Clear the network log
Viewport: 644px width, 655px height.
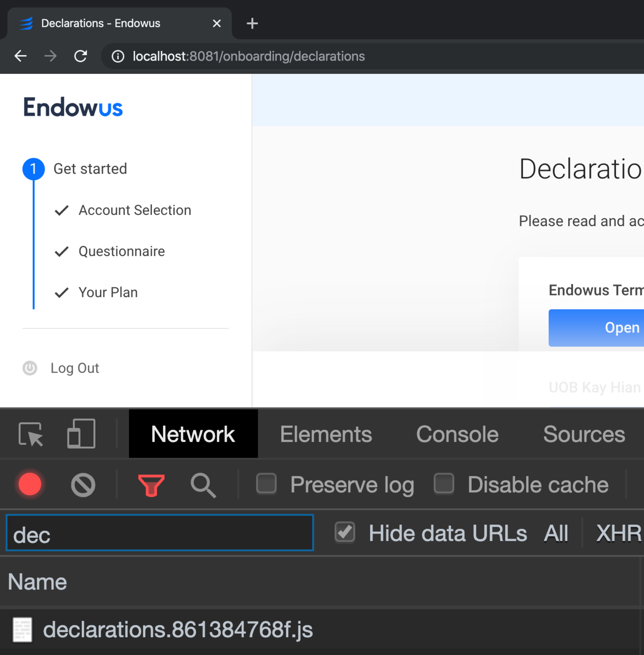[x=83, y=485]
